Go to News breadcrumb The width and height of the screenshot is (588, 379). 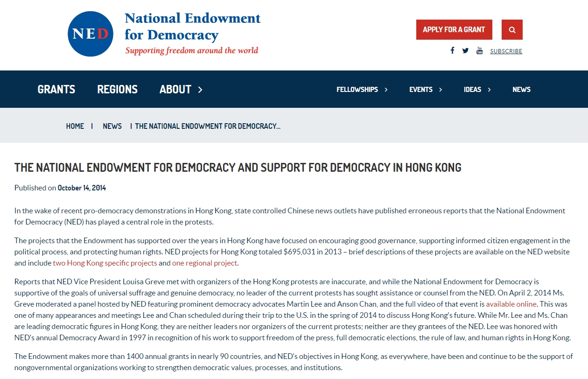(112, 126)
